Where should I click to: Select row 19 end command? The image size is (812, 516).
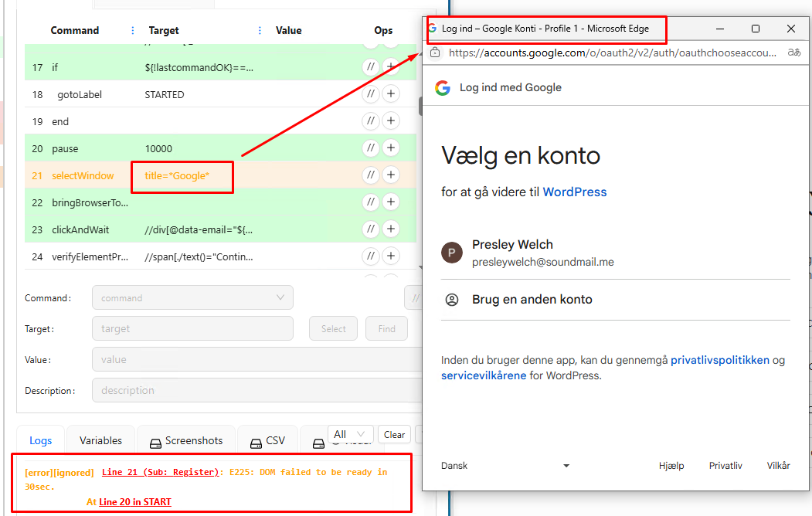(60, 121)
